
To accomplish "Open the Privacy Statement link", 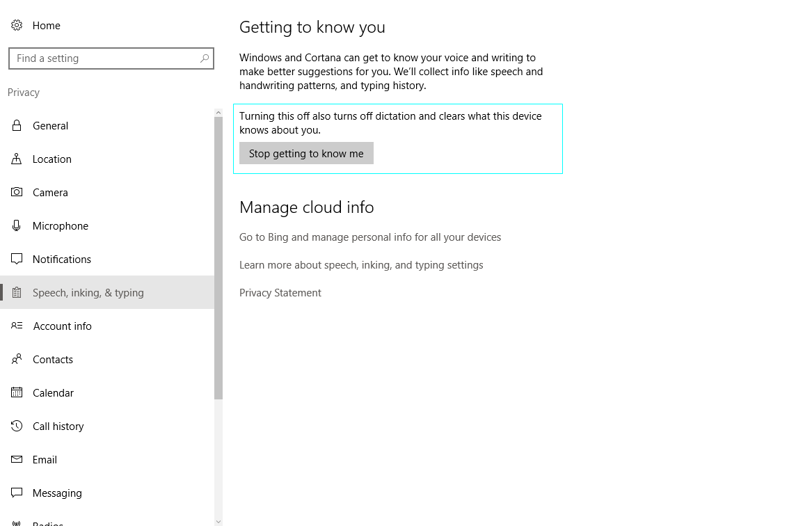I will tap(280, 293).
